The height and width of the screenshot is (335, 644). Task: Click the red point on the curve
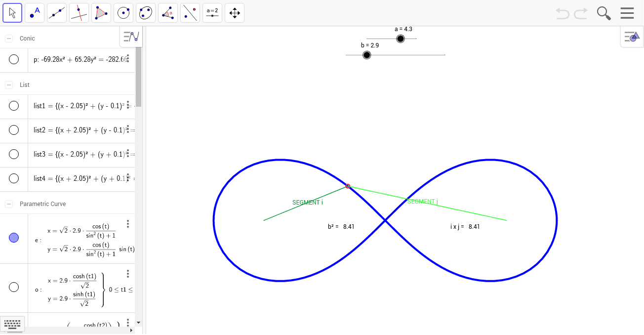coord(348,186)
